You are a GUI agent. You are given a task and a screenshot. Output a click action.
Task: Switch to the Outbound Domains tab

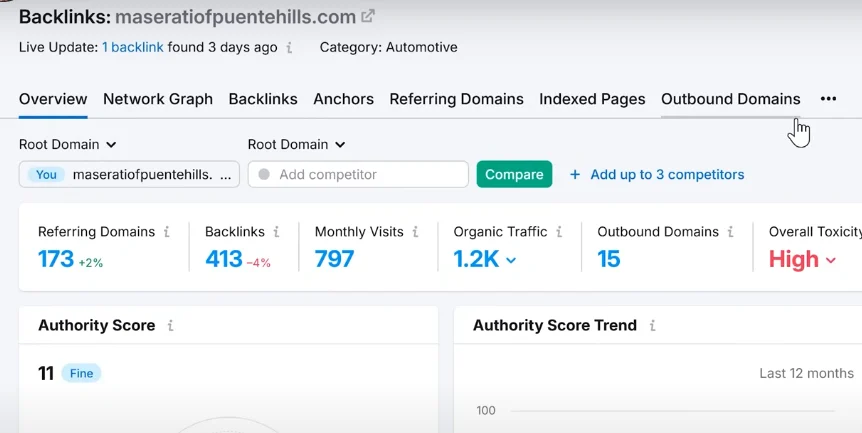(731, 99)
